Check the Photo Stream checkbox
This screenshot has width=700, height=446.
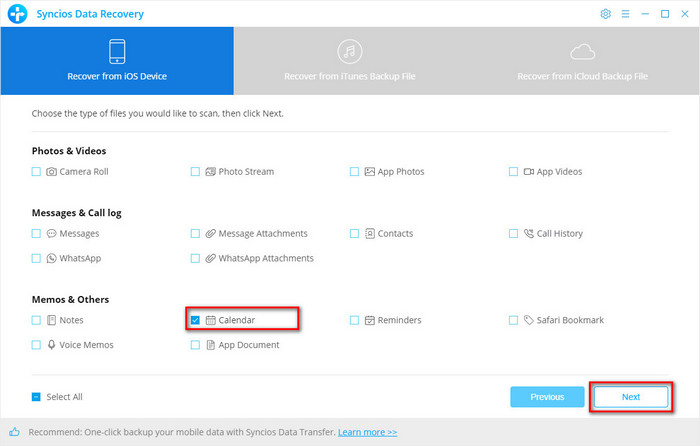pos(195,172)
